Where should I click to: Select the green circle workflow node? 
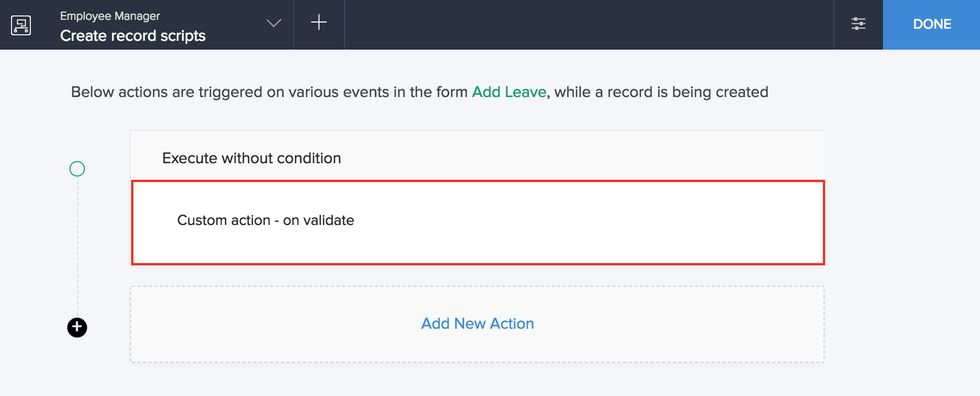77,169
